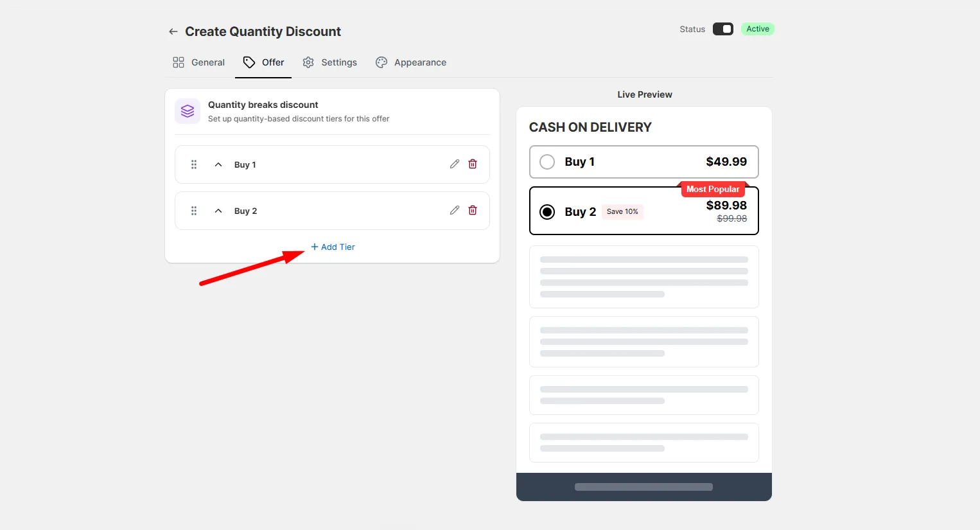The height and width of the screenshot is (530, 980).
Task: Switch to the Settings tab
Action: (x=330, y=62)
